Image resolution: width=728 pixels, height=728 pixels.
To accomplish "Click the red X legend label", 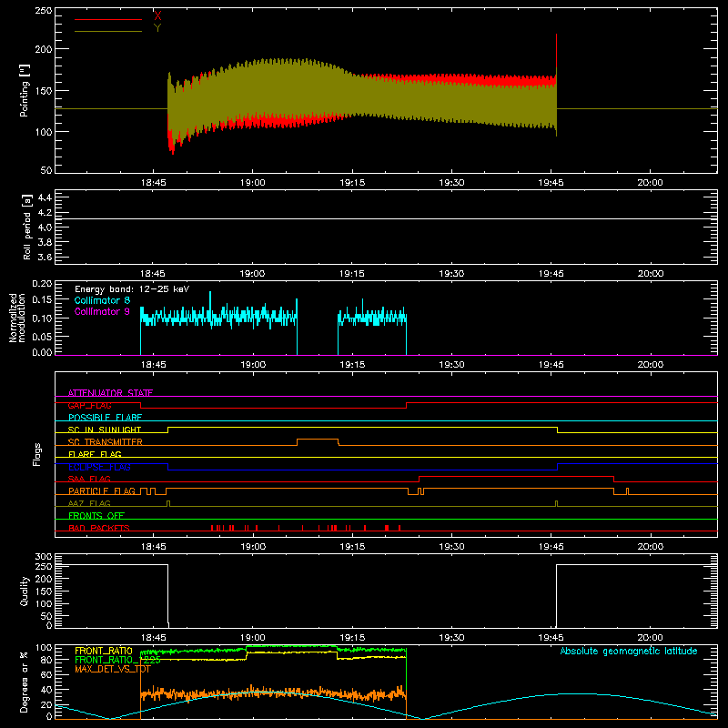I will [157, 15].
